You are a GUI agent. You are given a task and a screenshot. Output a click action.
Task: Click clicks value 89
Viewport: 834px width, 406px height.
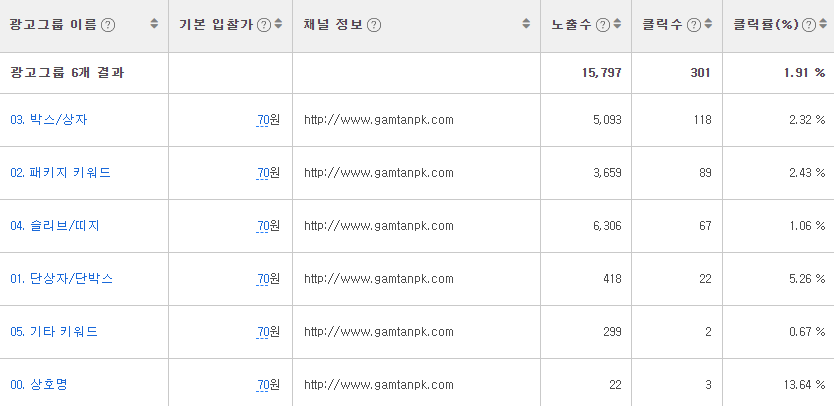(x=705, y=173)
